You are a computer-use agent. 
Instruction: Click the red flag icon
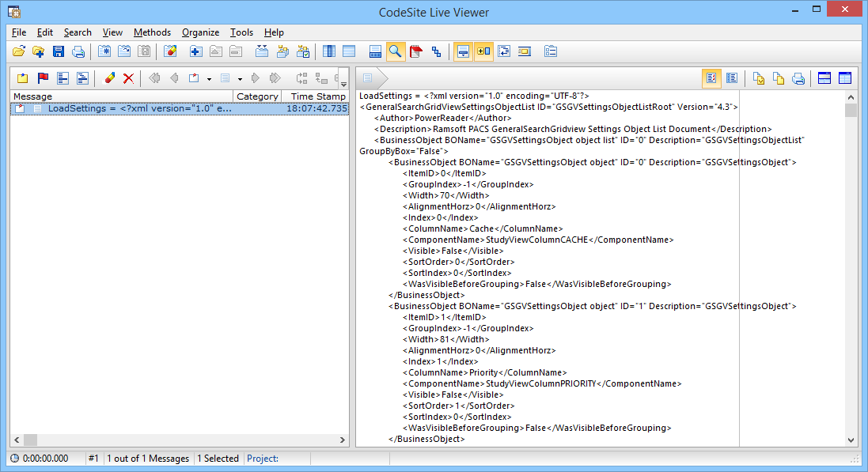point(43,78)
